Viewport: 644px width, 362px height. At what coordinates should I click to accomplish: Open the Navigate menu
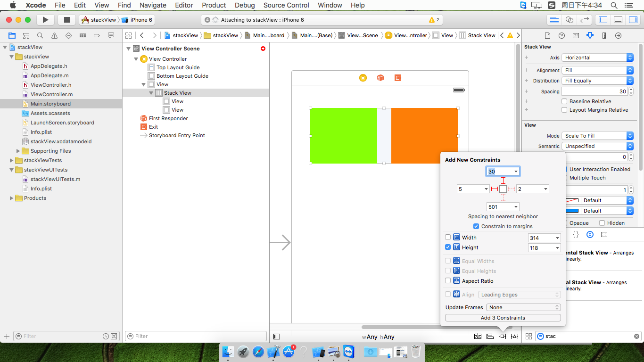[x=153, y=5]
